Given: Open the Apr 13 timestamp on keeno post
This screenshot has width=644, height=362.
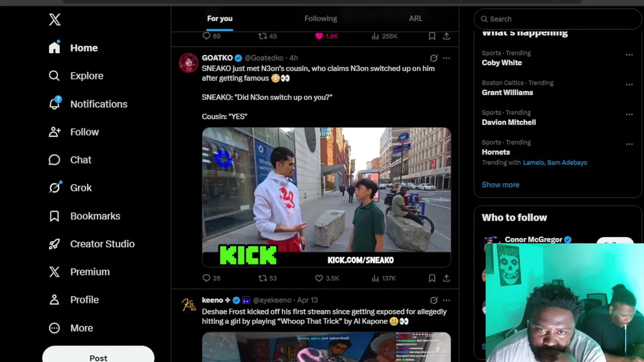Looking at the screenshot, I should (307, 300).
